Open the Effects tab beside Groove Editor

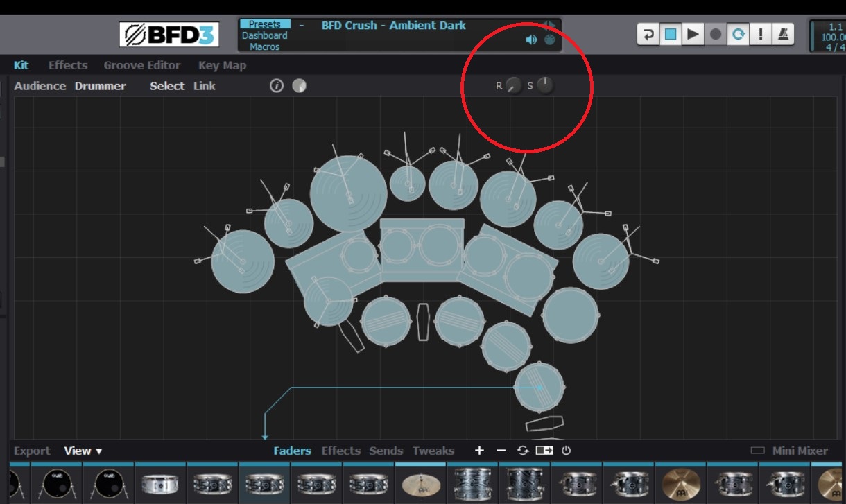coord(68,65)
